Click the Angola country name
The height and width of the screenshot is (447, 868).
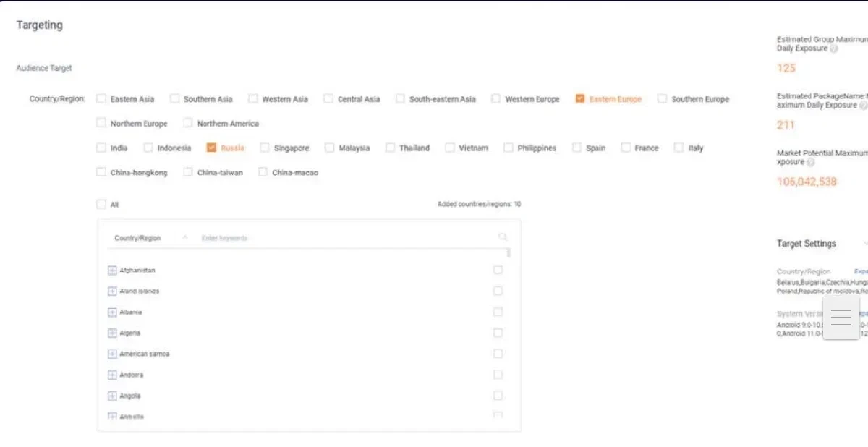point(130,396)
